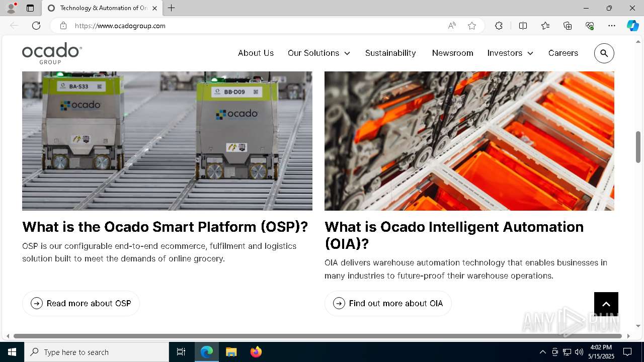
Task: Click Ocado Smart Platform heading
Action: tap(165, 227)
